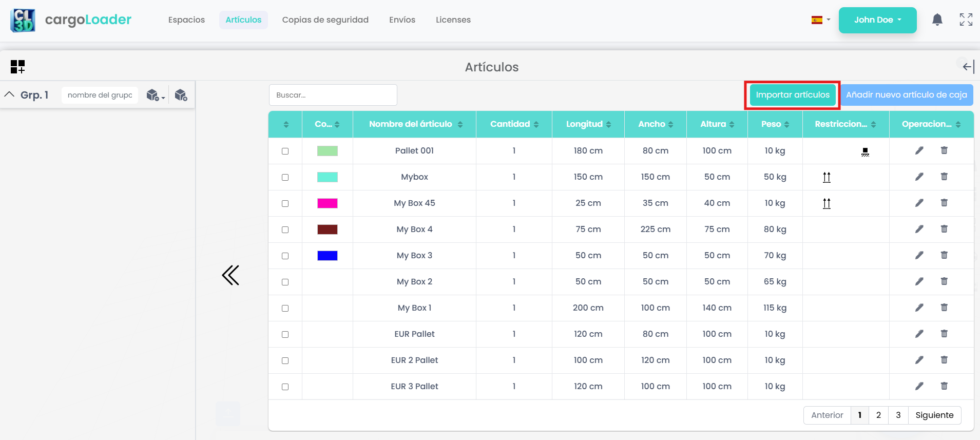The height and width of the screenshot is (440, 980).
Task: Click the add group grid icon
Action: tap(17, 67)
